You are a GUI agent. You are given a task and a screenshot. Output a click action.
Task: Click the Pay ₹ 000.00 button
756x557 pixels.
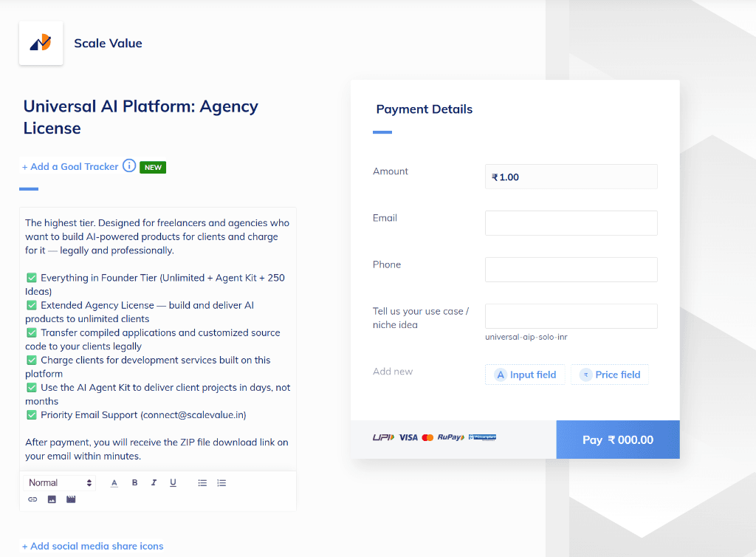[x=618, y=440]
